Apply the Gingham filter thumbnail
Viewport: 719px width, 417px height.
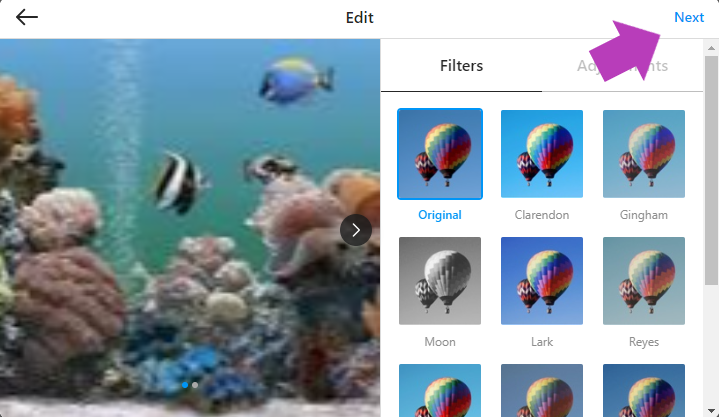tap(644, 154)
